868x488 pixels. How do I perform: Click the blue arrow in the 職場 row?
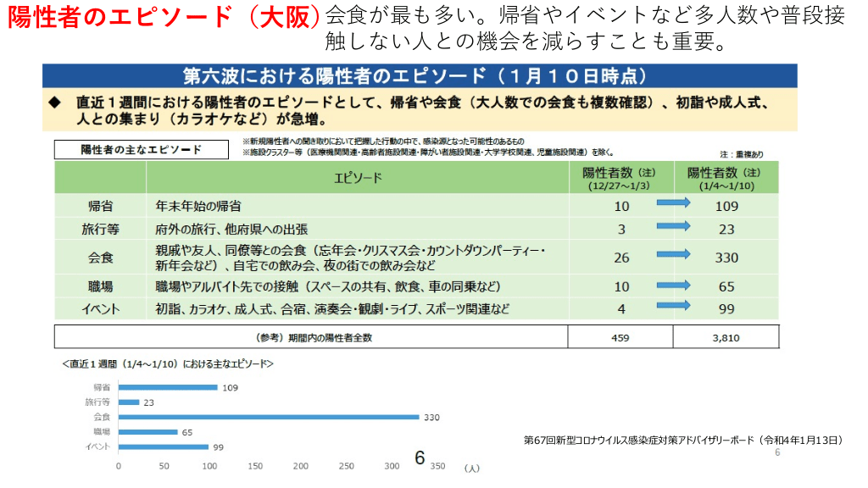675,286
